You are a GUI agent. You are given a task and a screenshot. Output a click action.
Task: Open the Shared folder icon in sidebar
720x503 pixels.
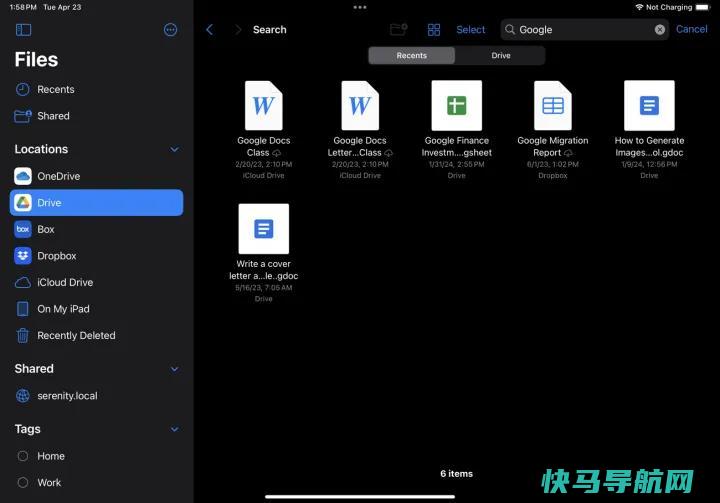pyautogui.click(x=22, y=116)
